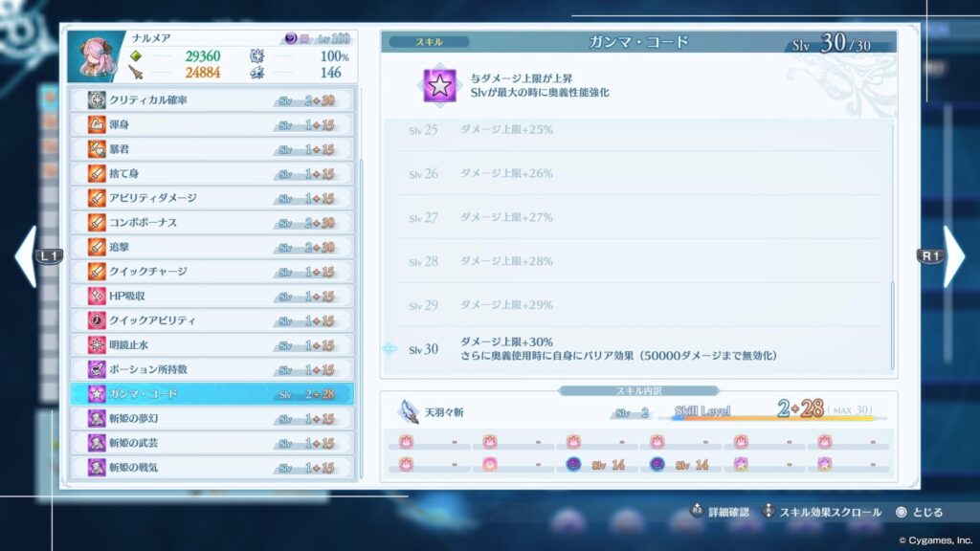Viewport: 980px width, 551px height.
Task: Click the first purple sigil marked Slv 14
Action: (x=572, y=465)
